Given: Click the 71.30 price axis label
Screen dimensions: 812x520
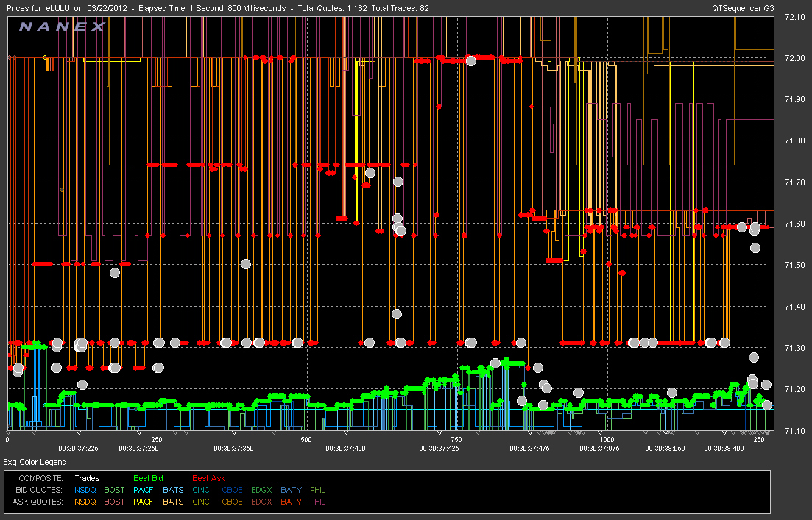Looking at the screenshot, I should (795, 348).
